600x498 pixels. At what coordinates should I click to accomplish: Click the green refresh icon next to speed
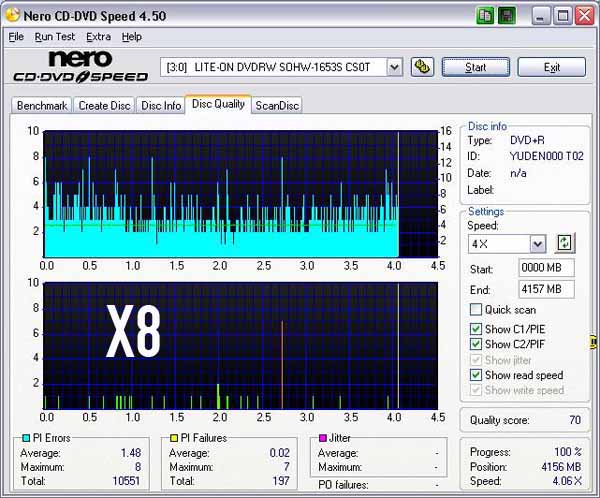coord(565,243)
